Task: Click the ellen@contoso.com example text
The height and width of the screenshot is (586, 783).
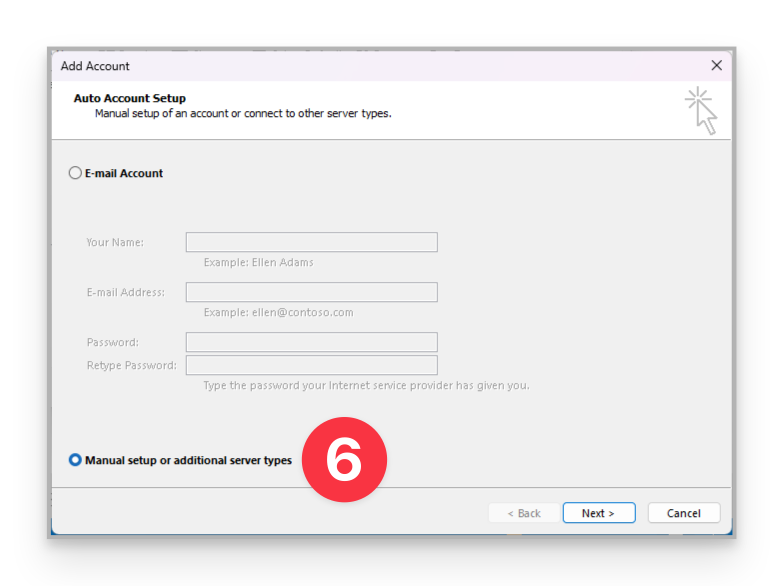Action: tap(278, 312)
